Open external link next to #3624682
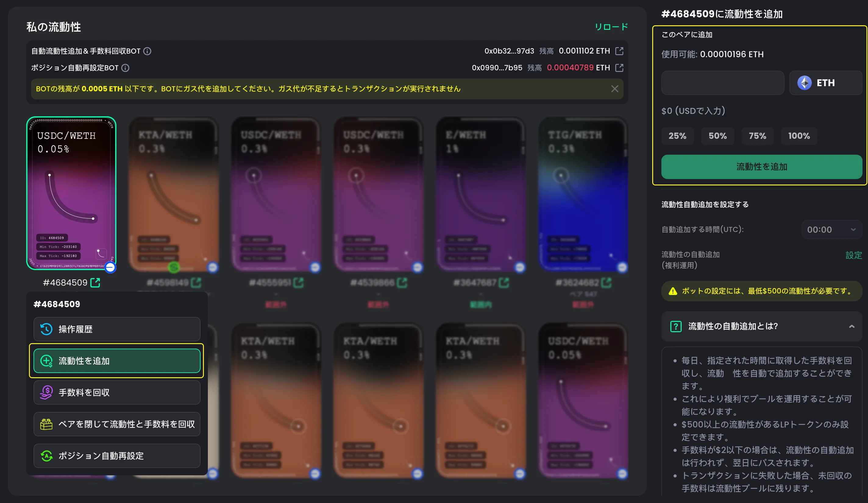The height and width of the screenshot is (503, 868). click(x=606, y=283)
